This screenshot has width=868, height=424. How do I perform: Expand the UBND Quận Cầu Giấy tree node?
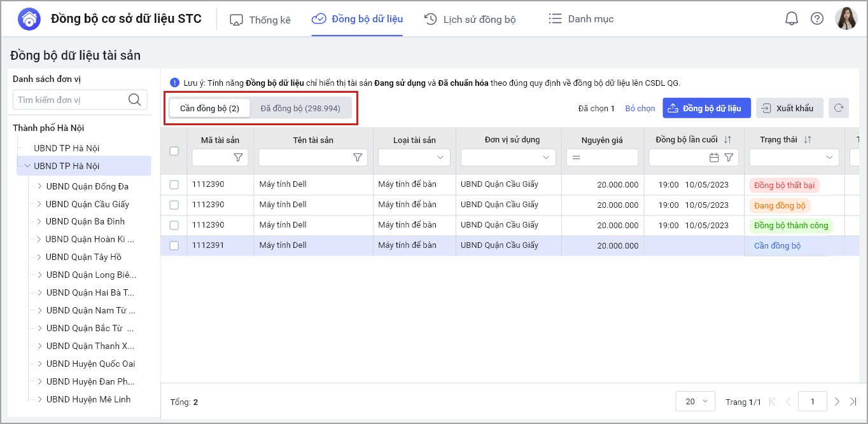tap(39, 204)
